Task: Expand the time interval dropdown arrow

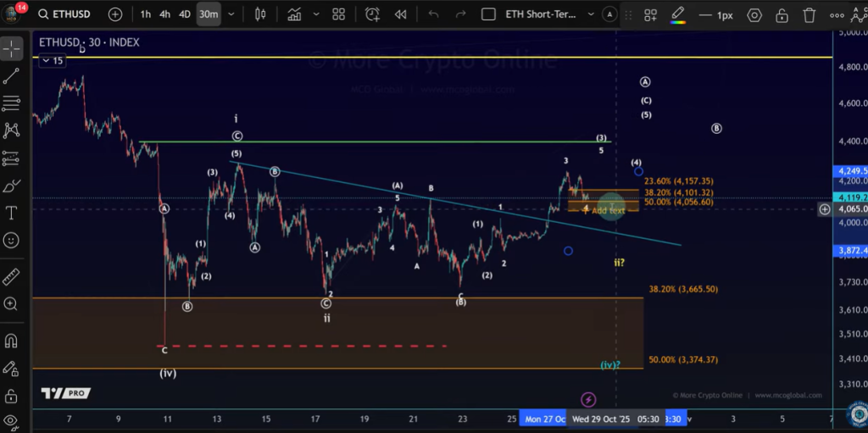Action: 231,14
